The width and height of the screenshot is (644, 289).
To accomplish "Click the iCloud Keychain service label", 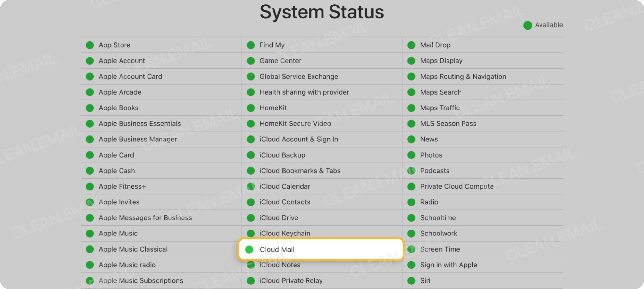I will click(x=284, y=233).
